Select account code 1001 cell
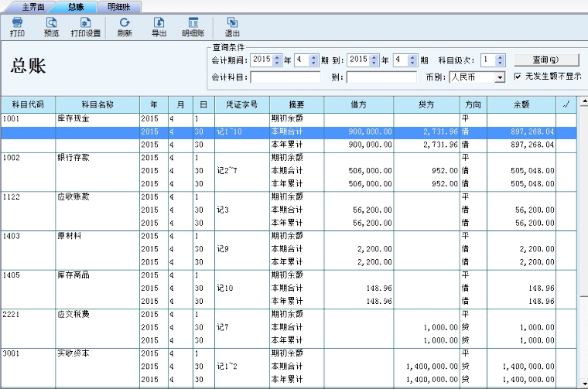The width and height of the screenshot is (588, 389). click(x=28, y=119)
